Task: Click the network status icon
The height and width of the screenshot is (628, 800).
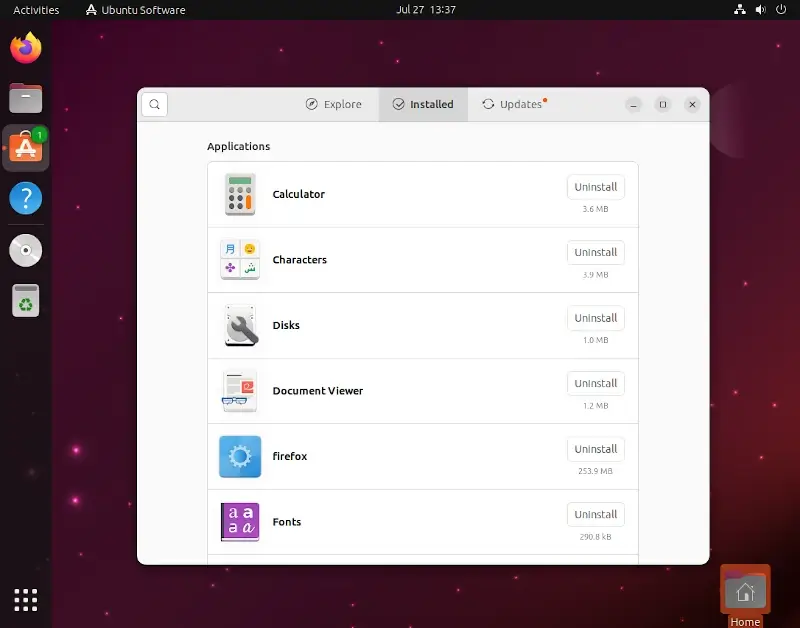Action: click(740, 10)
